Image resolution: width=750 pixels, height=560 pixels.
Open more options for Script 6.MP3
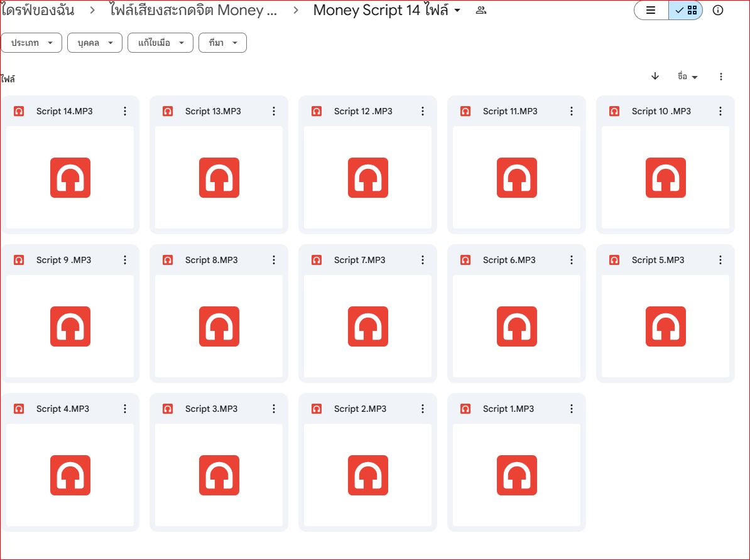(571, 260)
